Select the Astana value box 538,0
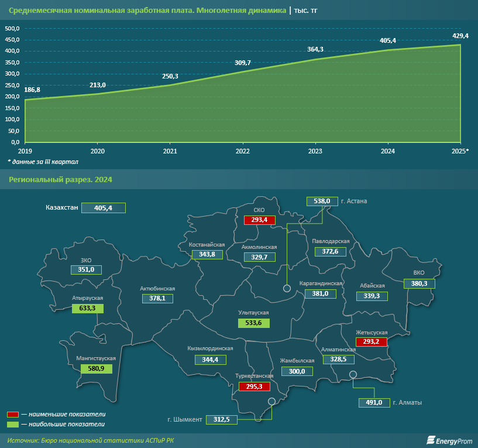Screen dimensions: 478x448 [322, 201]
